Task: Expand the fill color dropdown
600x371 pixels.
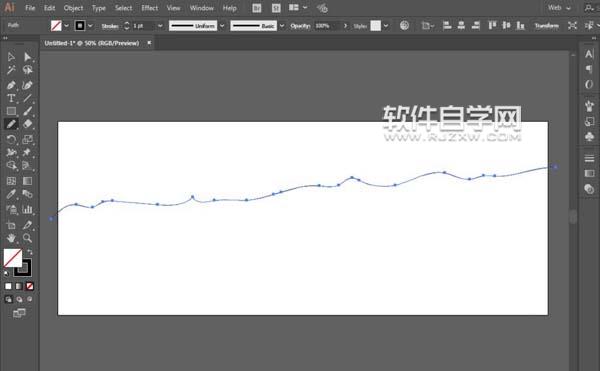Action: [67, 26]
